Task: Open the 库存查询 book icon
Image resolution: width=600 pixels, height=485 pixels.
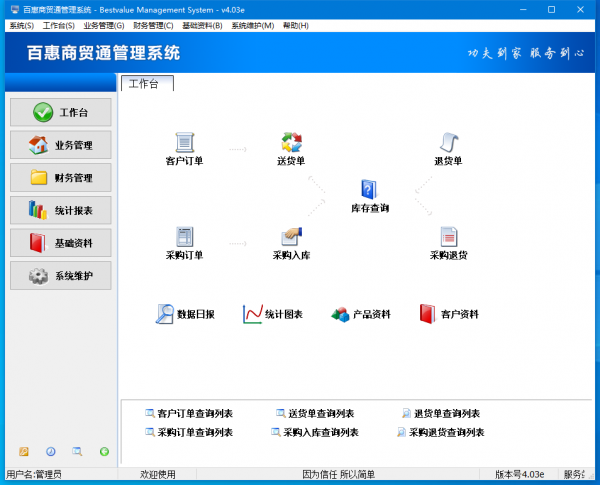Action: (369, 189)
